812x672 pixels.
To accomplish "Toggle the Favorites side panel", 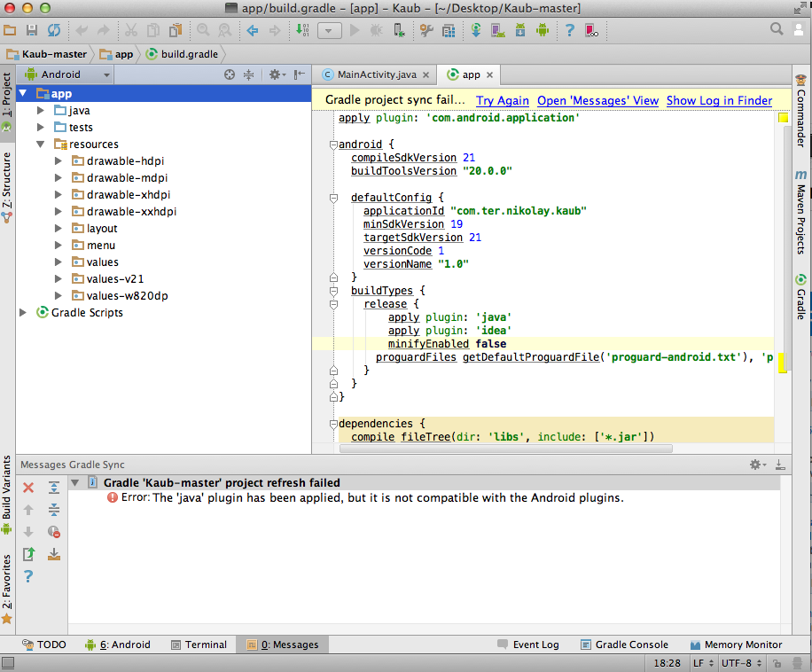I will point(6,589).
